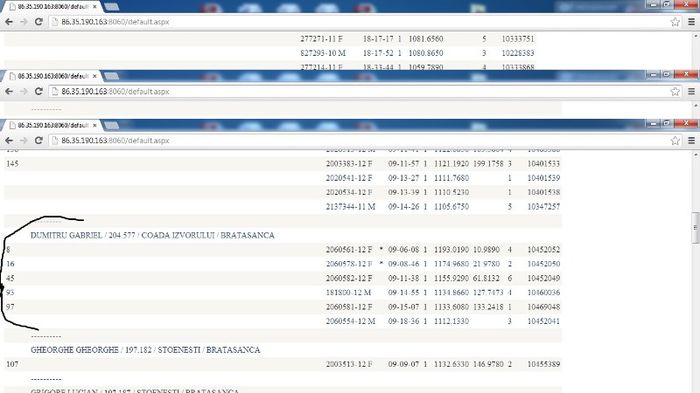Click ring number 2060554-12 M
Screen dimensions: 700x393
pos(350,321)
